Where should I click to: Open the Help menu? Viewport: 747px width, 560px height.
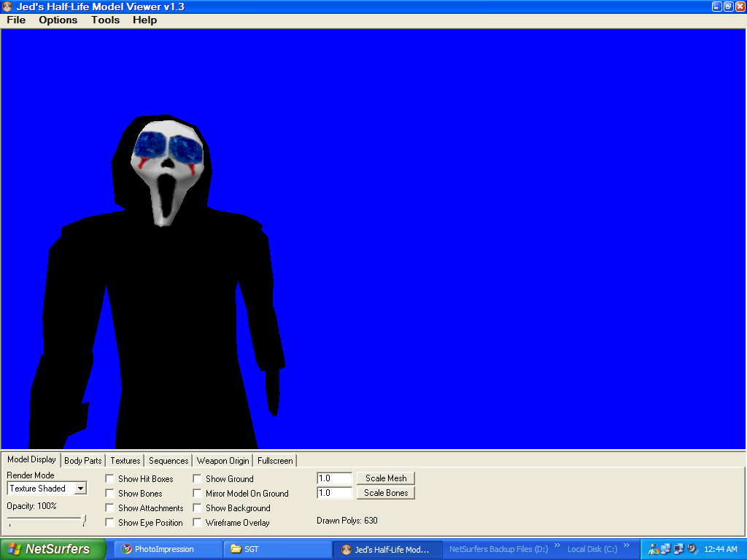pyautogui.click(x=145, y=20)
